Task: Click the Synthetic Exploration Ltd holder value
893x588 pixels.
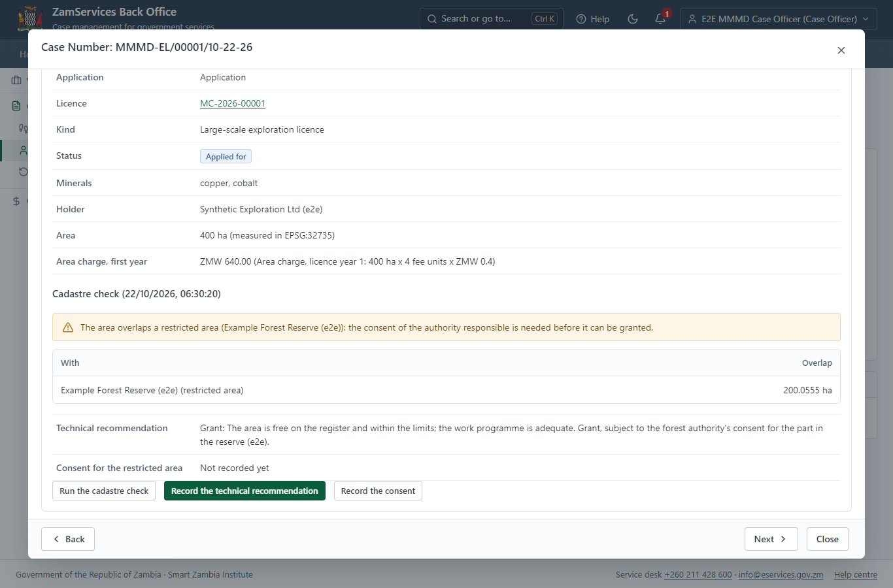Action: 261,209
